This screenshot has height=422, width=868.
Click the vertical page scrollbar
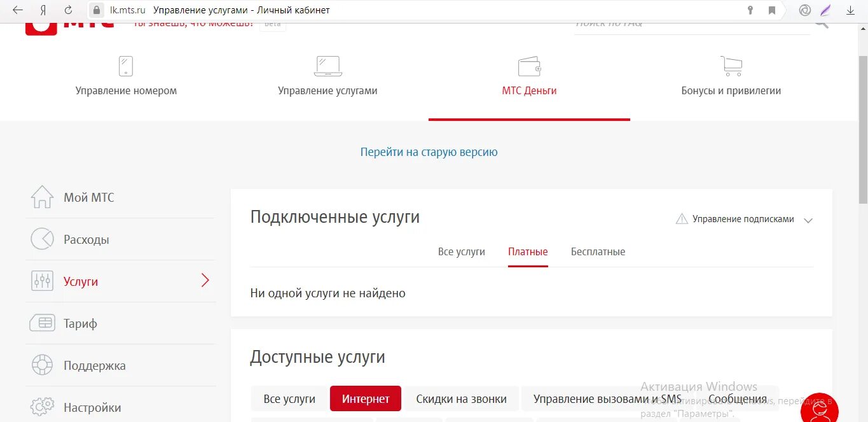point(863,129)
